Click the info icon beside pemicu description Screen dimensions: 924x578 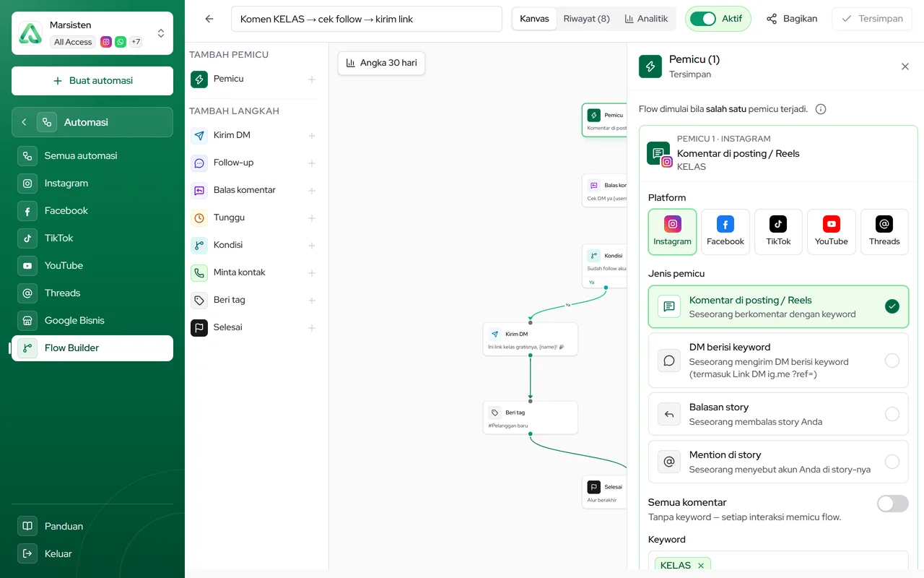click(x=821, y=109)
